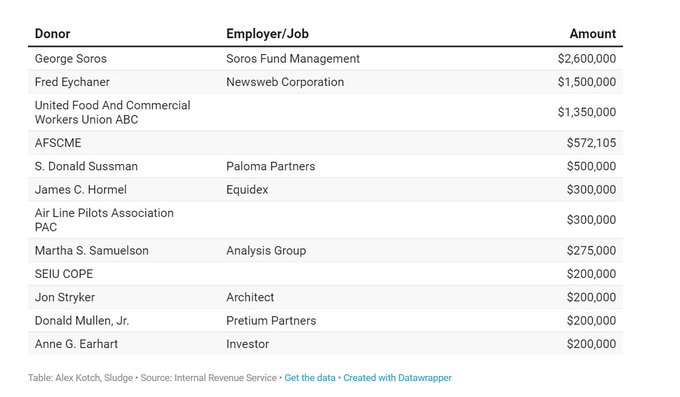
Task: Select the George Soros donor cell
Action: (x=71, y=59)
